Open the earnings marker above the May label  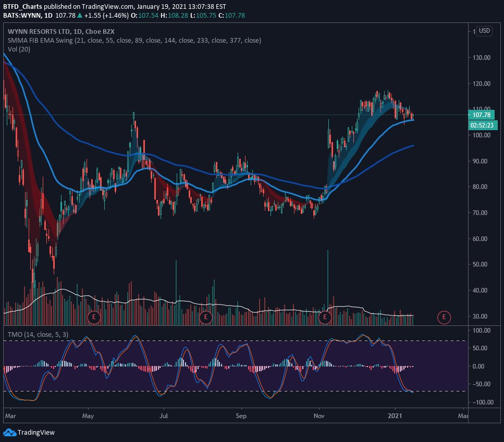click(94, 318)
